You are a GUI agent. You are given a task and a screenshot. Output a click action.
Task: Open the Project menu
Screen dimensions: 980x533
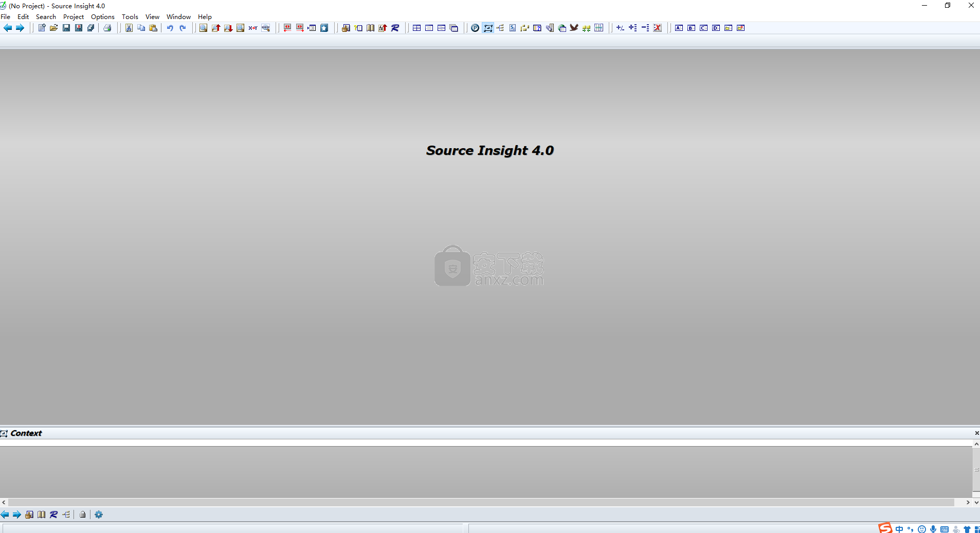(x=74, y=16)
